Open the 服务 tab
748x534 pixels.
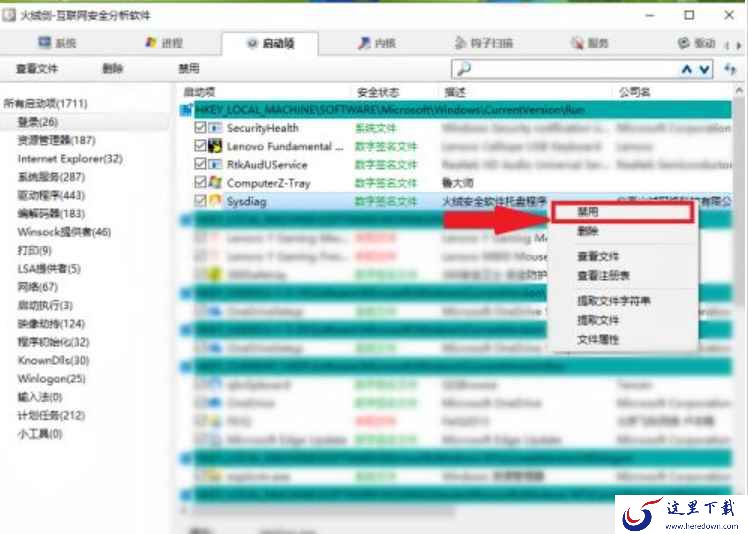[x=590, y=43]
